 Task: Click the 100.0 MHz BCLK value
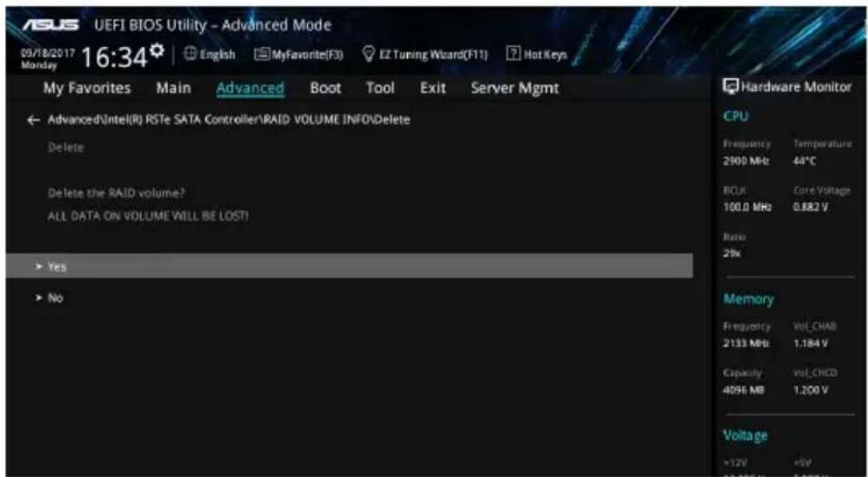(x=747, y=207)
